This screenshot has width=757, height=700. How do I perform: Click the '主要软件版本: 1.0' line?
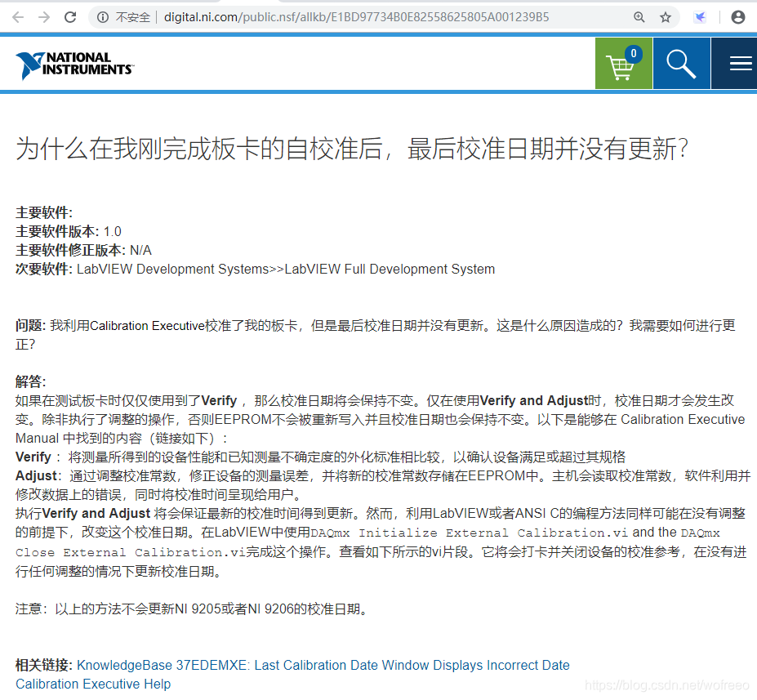(x=69, y=231)
